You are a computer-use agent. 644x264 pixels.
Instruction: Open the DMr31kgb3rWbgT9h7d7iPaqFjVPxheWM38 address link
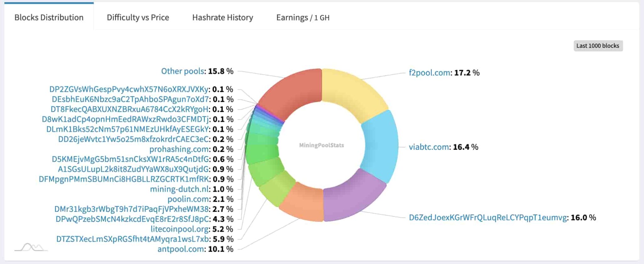(x=131, y=209)
